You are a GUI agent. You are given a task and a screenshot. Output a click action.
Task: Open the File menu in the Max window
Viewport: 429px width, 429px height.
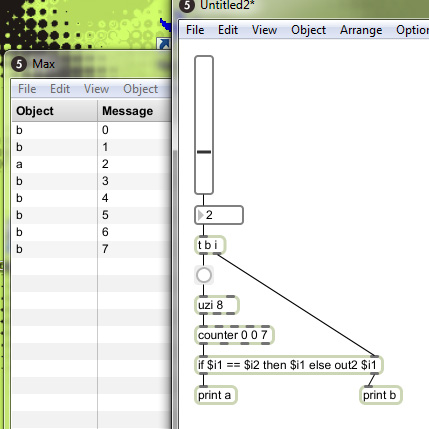(x=27, y=89)
